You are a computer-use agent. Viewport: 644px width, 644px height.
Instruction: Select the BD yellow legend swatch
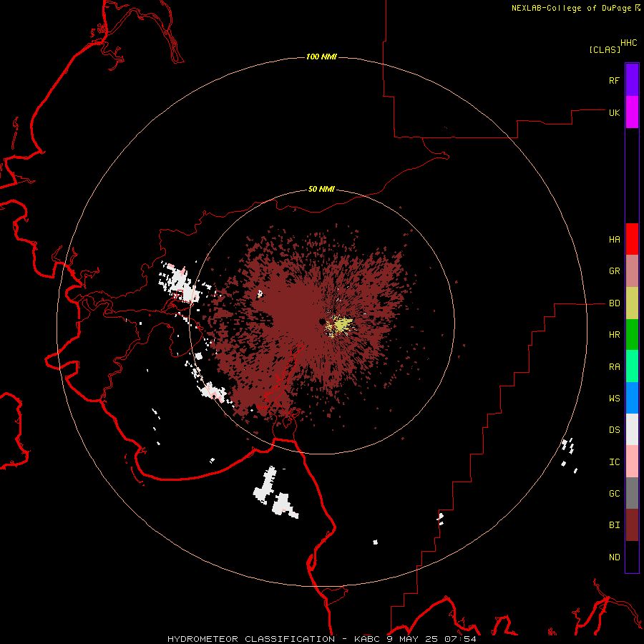tap(632, 303)
